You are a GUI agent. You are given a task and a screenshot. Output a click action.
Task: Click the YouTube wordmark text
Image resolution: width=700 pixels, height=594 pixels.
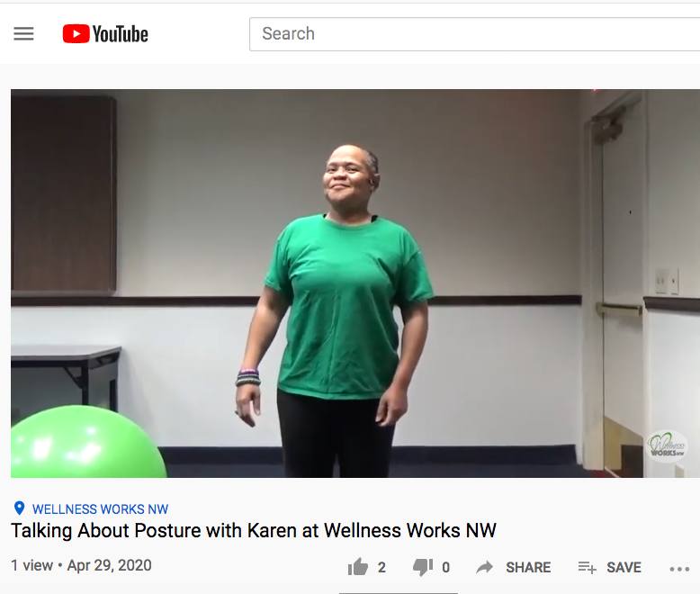point(120,34)
